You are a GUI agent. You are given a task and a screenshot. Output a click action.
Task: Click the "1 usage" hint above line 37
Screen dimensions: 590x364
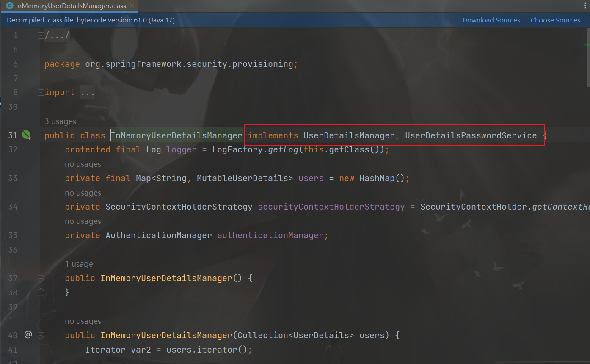[x=79, y=264]
